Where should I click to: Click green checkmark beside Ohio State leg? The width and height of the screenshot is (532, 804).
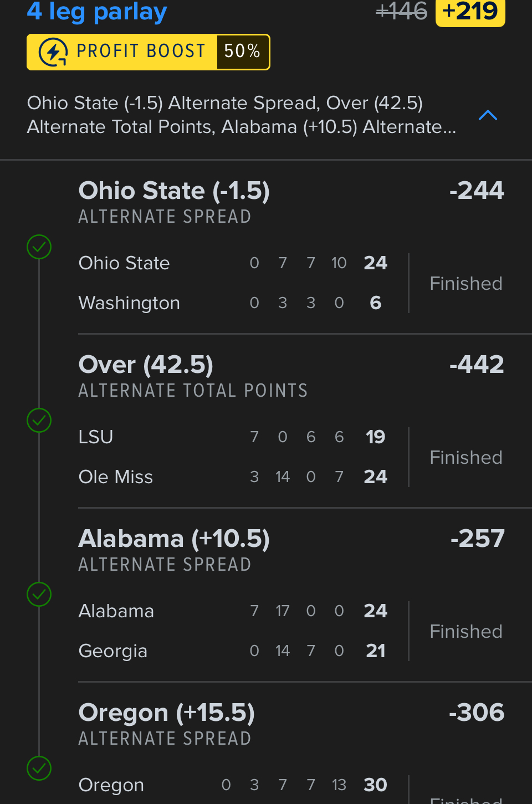point(39,247)
